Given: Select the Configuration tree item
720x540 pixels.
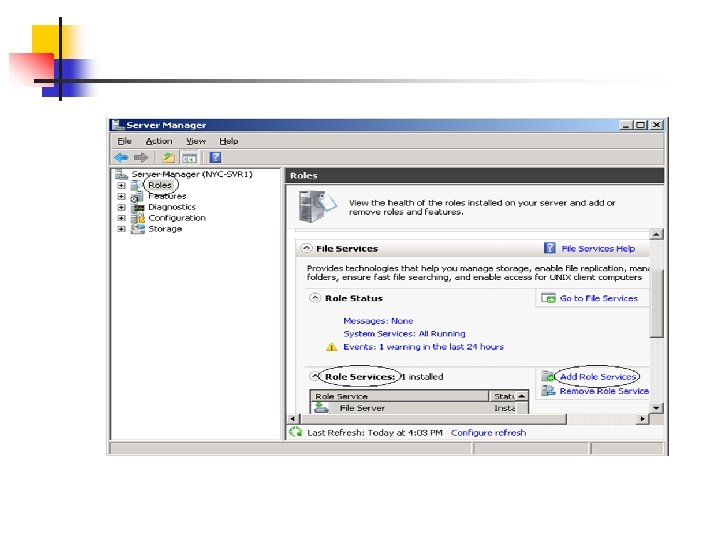Looking at the screenshot, I should tap(177, 218).
